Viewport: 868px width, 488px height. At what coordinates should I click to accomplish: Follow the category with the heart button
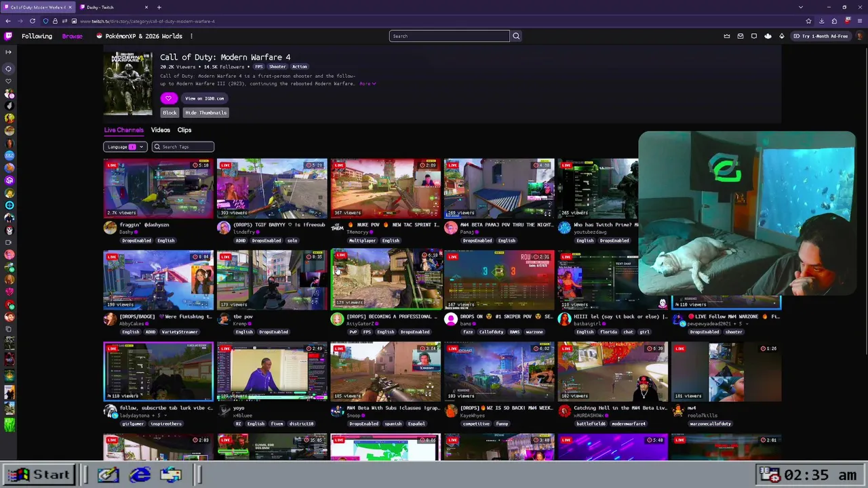pos(168,98)
